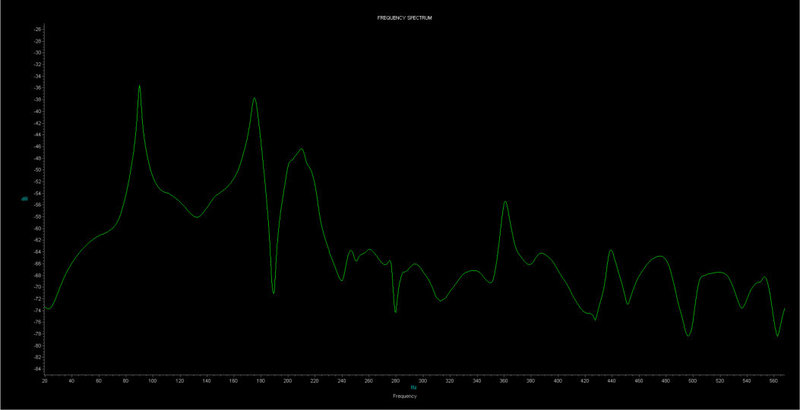The image size is (800, 410).
Task: Click the 200 tick on frequency axis
Action: tap(288, 381)
